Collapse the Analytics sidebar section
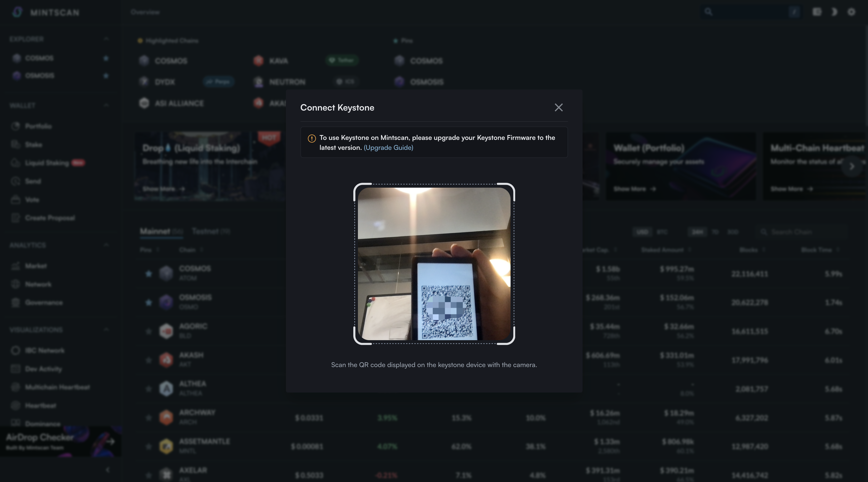Screen dimensions: 868x482 (x=106, y=245)
